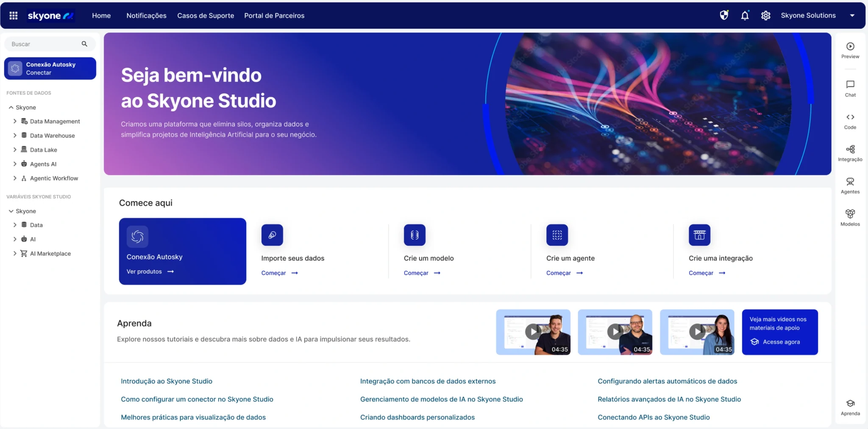Open Conectando APIs ao Skyone Studio
This screenshot has height=429, width=868.
click(x=654, y=417)
